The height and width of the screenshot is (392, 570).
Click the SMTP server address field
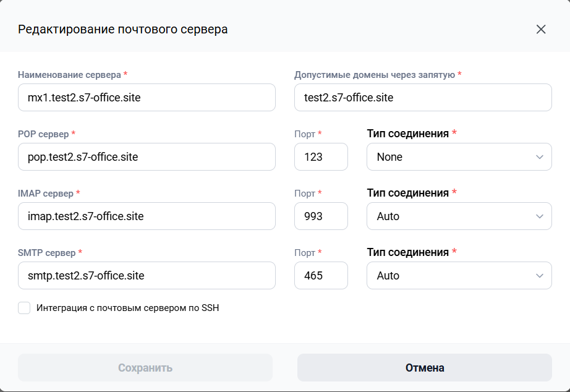[147, 275]
